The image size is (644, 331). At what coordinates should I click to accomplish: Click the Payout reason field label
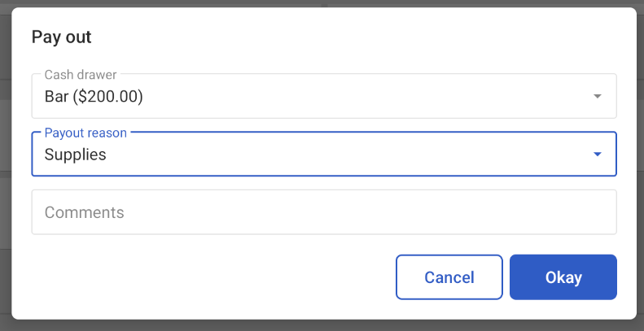[x=85, y=133]
